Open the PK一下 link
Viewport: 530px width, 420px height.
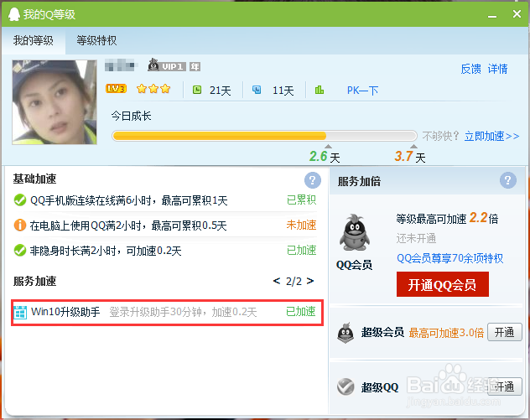(x=362, y=91)
